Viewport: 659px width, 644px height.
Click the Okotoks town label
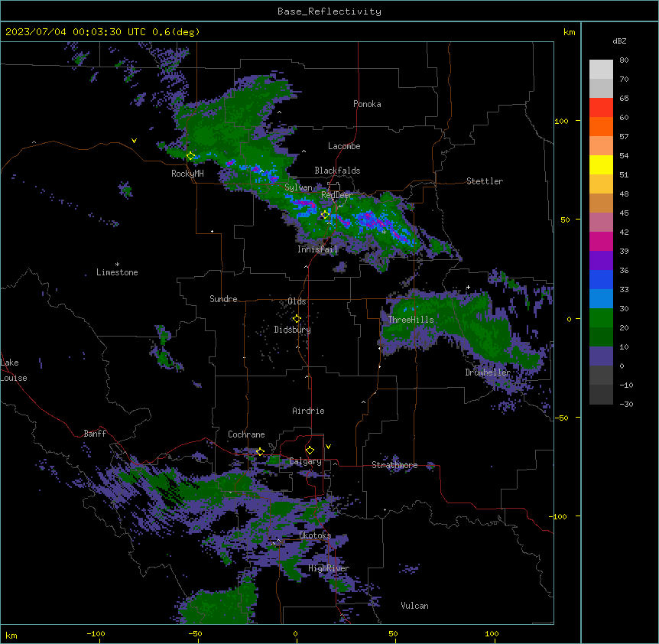pyautogui.click(x=315, y=535)
